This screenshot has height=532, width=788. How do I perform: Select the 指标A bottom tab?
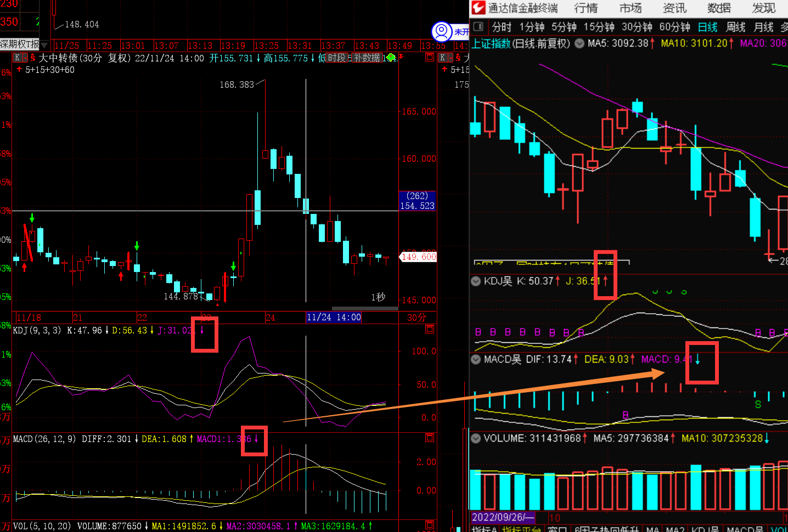[484, 529]
